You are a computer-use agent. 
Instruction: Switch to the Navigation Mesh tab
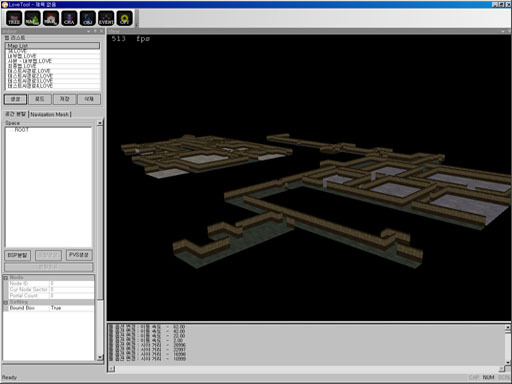pyautogui.click(x=50, y=114)
